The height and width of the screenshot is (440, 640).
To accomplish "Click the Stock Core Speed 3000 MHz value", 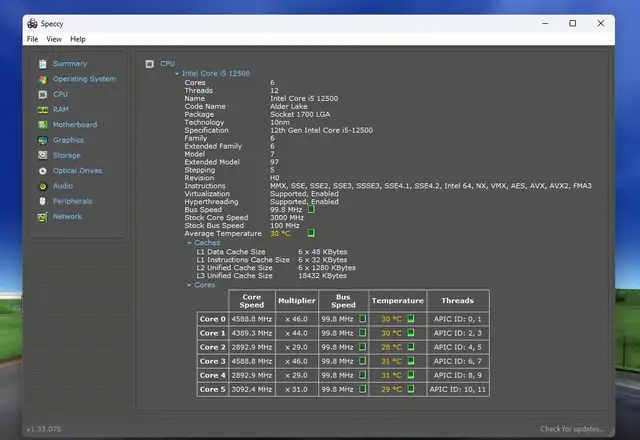I will 287,218.
